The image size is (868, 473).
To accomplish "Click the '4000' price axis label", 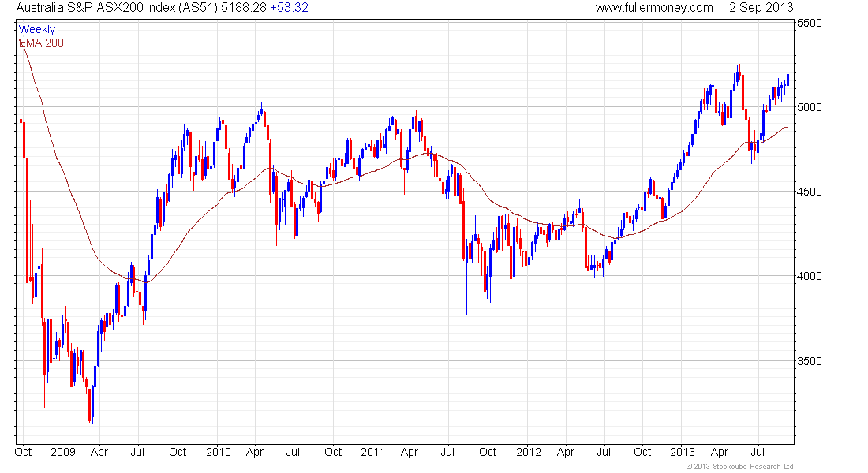I will coord(810,276).
